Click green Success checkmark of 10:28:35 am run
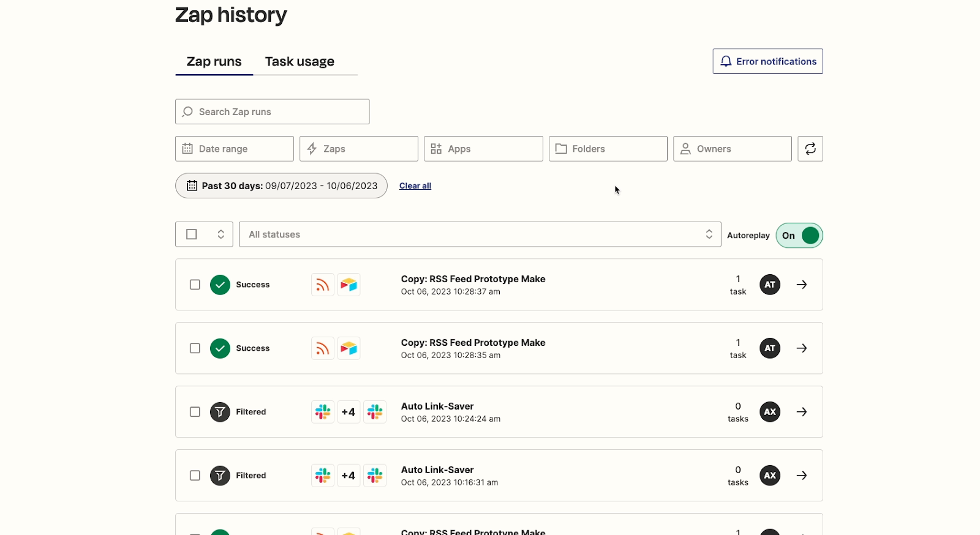This screenshot has height=535, width=980. point(220,348)
